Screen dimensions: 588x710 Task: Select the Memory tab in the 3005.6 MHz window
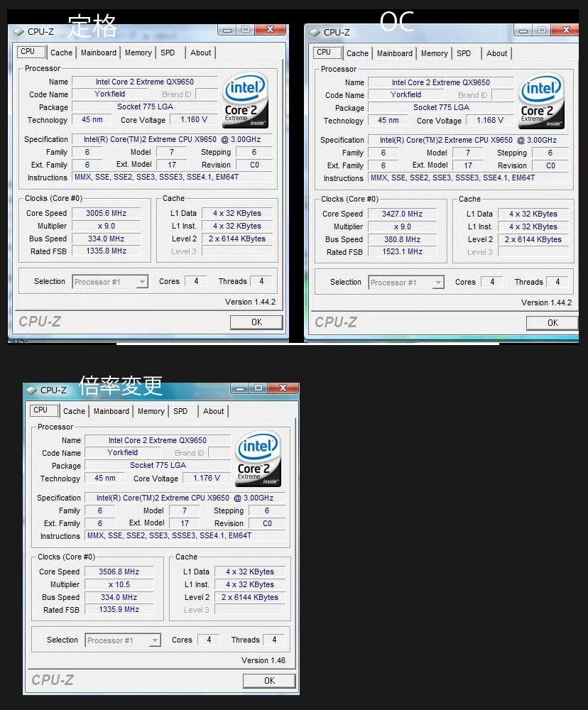pyautogui.click(x=138, y=53)
